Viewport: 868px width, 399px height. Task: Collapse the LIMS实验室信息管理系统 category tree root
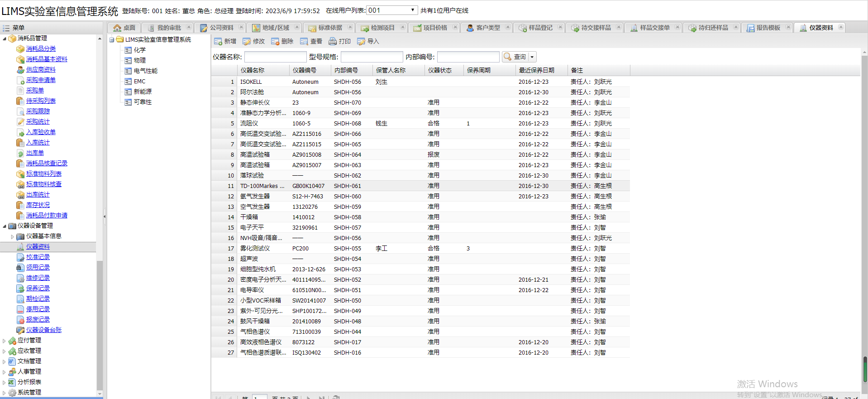112,40
